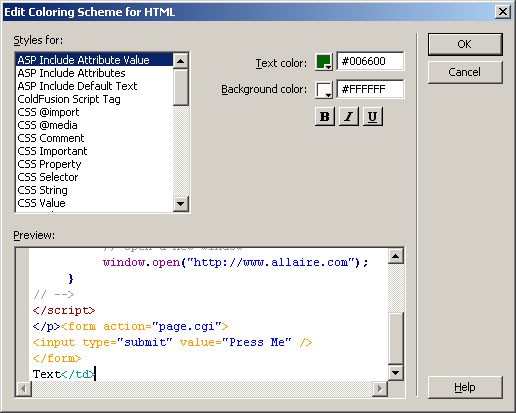Open the Background color swatch picker
This screenshot has height=413, width=516.
(x=324, y=90)
